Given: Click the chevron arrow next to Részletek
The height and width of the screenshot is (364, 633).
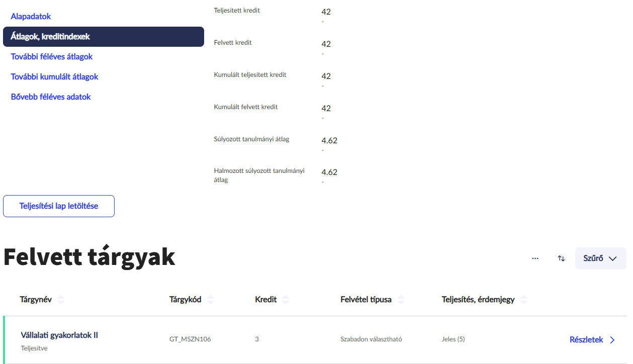Looking at the screenshot, I should click(x=612, y=340).
